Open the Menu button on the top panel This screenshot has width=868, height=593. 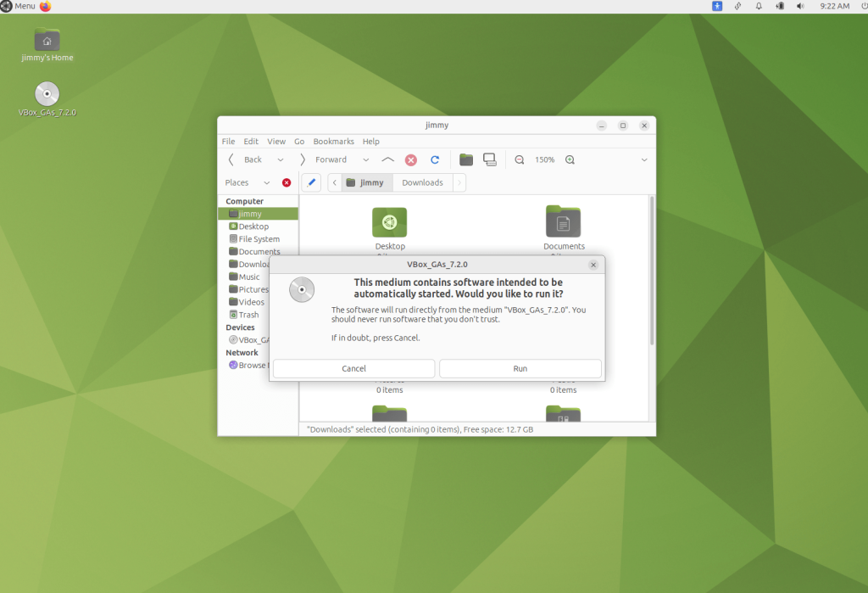tap(19, 6)
